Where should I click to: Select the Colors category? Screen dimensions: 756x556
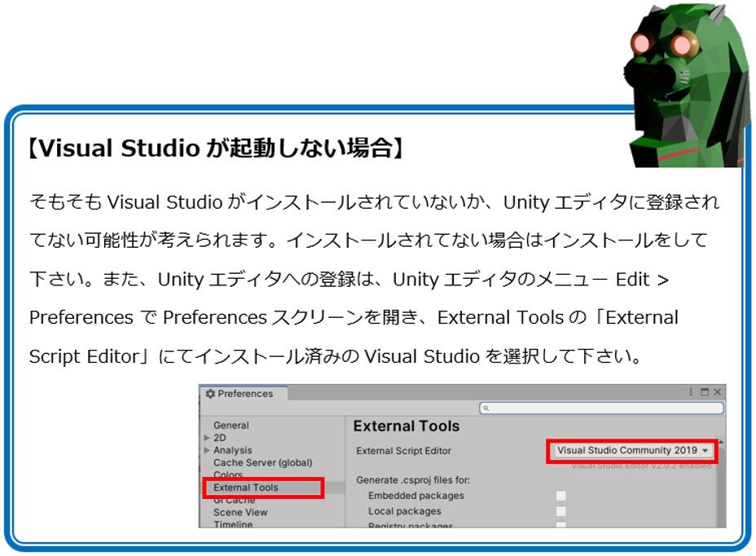228,474
